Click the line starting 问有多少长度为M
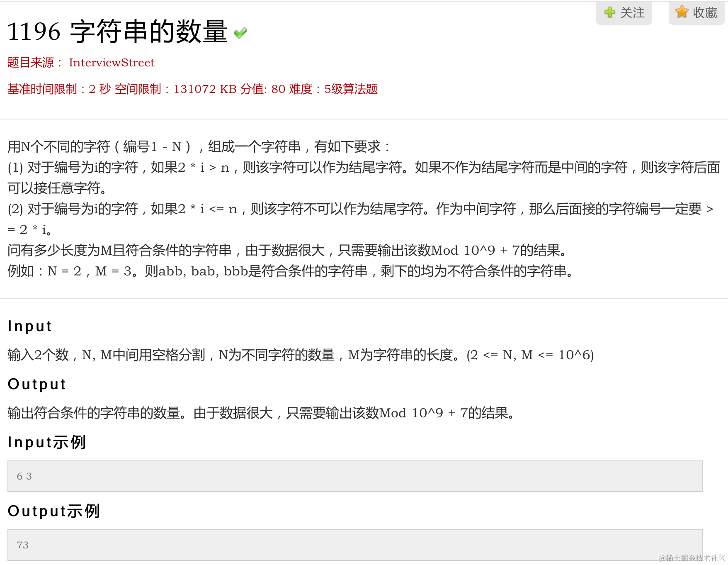 coord(287,250)
